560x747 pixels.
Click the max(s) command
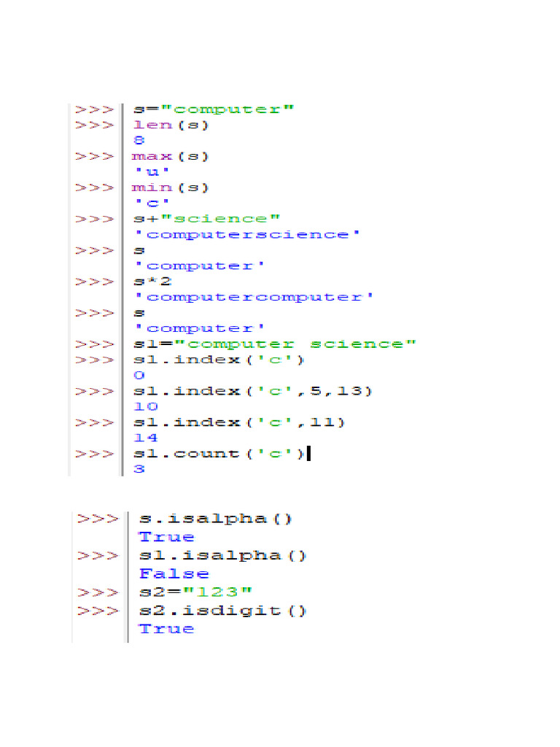pyautogui.click(x=170, y=157)
